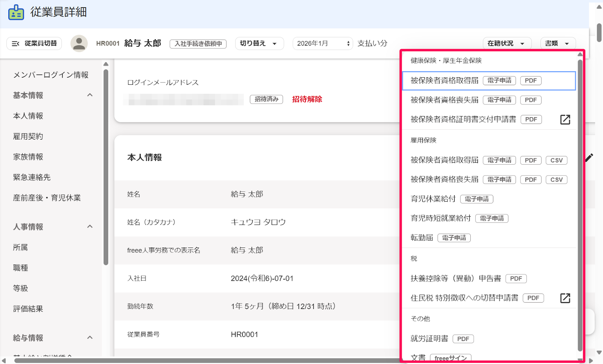Click the documents menu scroll-up arrow
The image size is (603, 364).
pyautogui.click(x=580, y=54)
